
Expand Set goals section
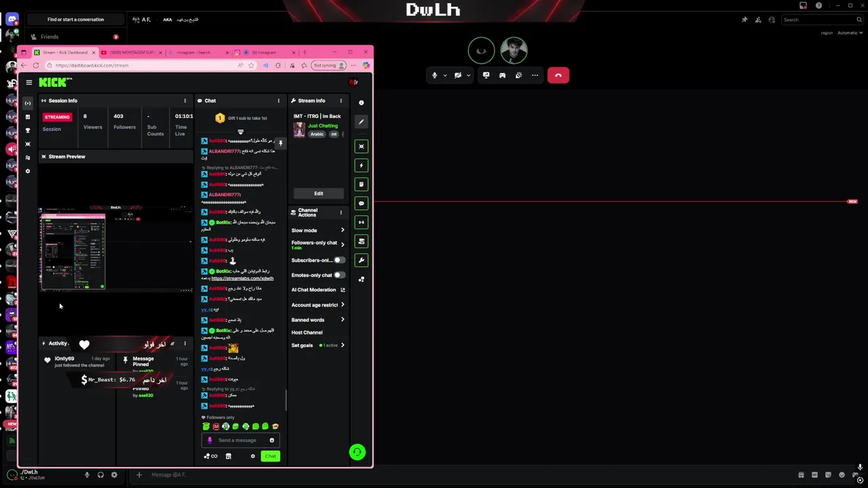click(x=342, y=346)
